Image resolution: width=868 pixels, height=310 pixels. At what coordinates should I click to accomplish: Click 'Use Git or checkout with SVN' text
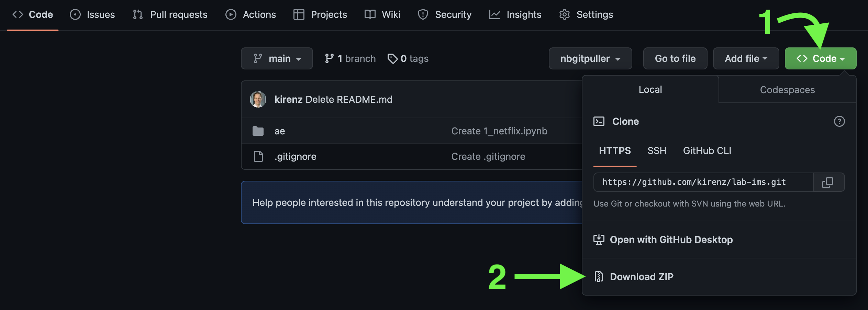689,203
